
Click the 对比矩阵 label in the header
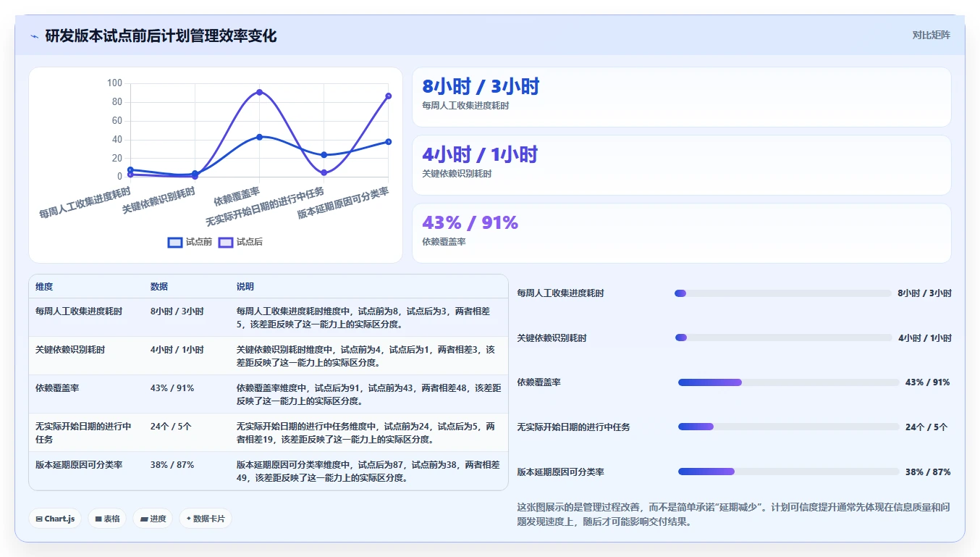(x=931, y=35)
